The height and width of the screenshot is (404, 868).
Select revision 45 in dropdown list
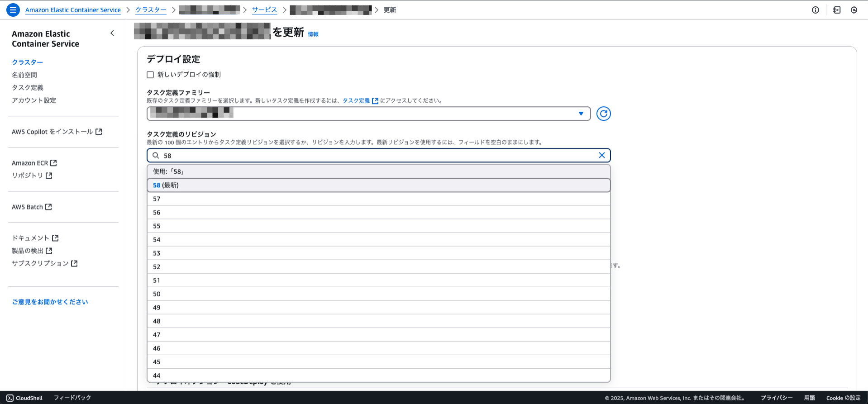click(x=379, y=361)
